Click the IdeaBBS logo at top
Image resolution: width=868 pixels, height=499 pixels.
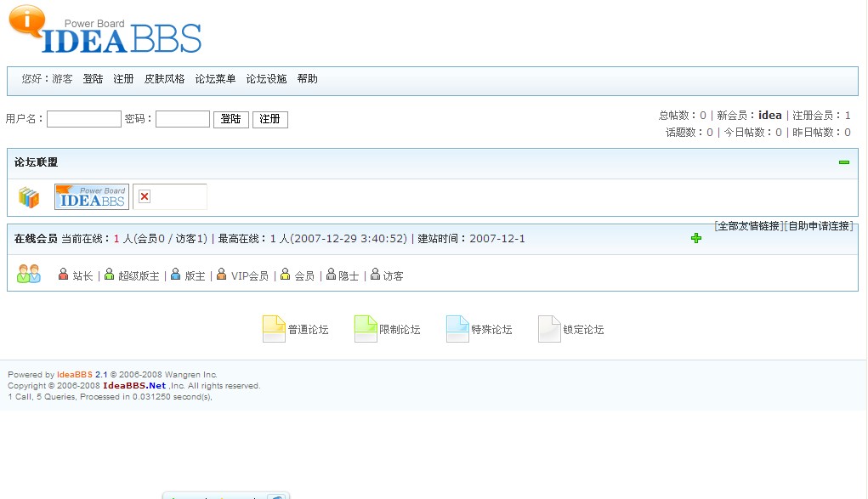pos(105,31)
